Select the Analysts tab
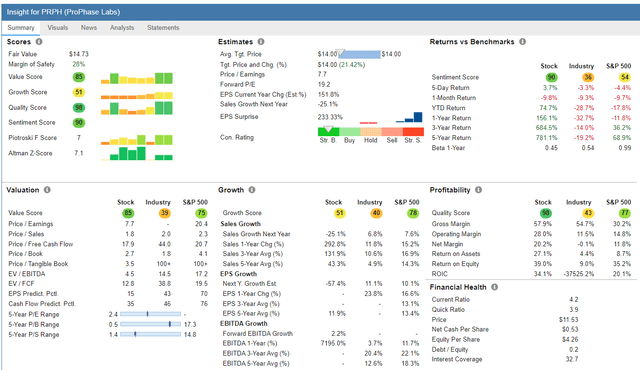640x370 pixels. [122, 28]
